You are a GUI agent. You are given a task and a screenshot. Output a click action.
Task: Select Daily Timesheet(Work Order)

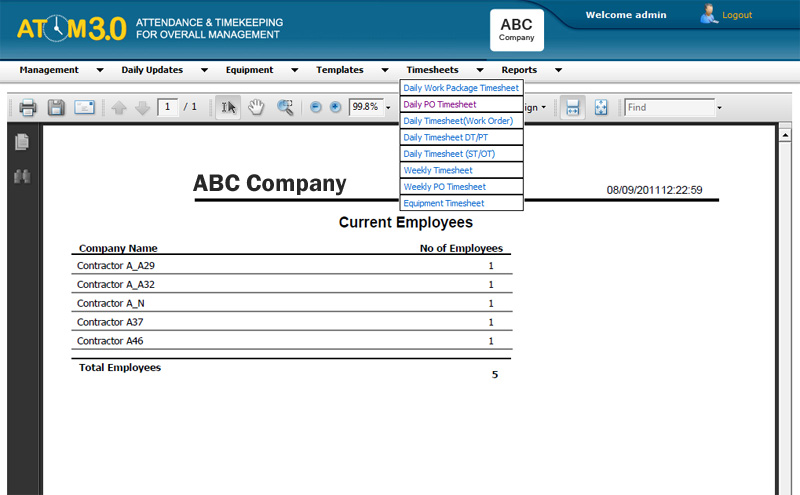click(461, 121)
